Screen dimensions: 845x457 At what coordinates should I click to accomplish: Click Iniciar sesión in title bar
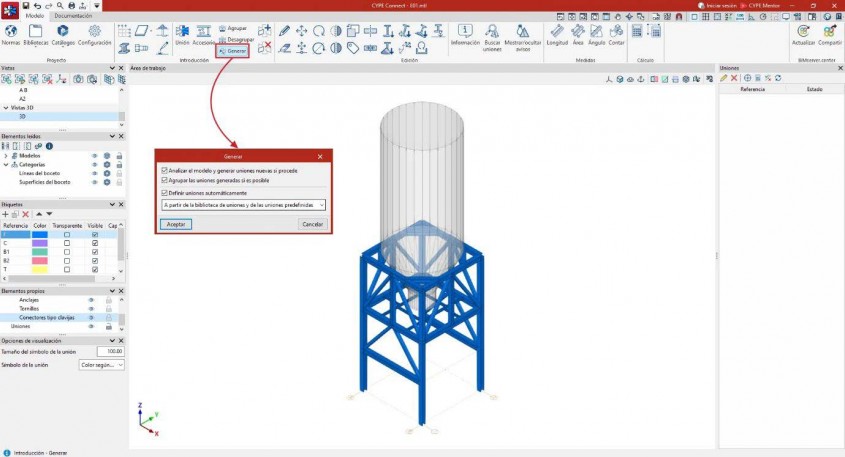(x=717, y=5)
